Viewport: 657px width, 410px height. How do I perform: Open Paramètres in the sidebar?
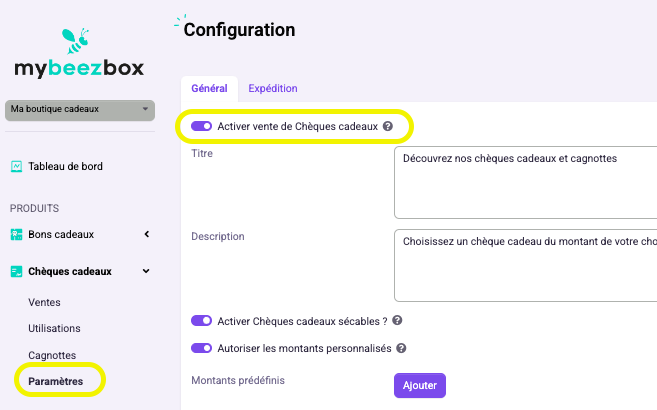[56, 382]
